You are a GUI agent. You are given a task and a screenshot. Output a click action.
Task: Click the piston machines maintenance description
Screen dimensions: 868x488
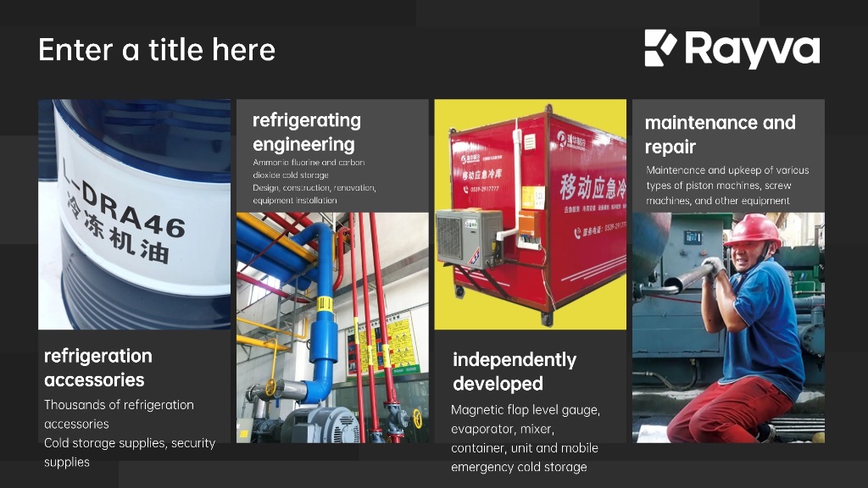pos(727,185)
